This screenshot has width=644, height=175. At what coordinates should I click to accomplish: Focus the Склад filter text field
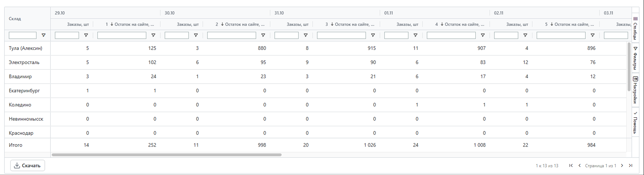[x=22, y=36]
